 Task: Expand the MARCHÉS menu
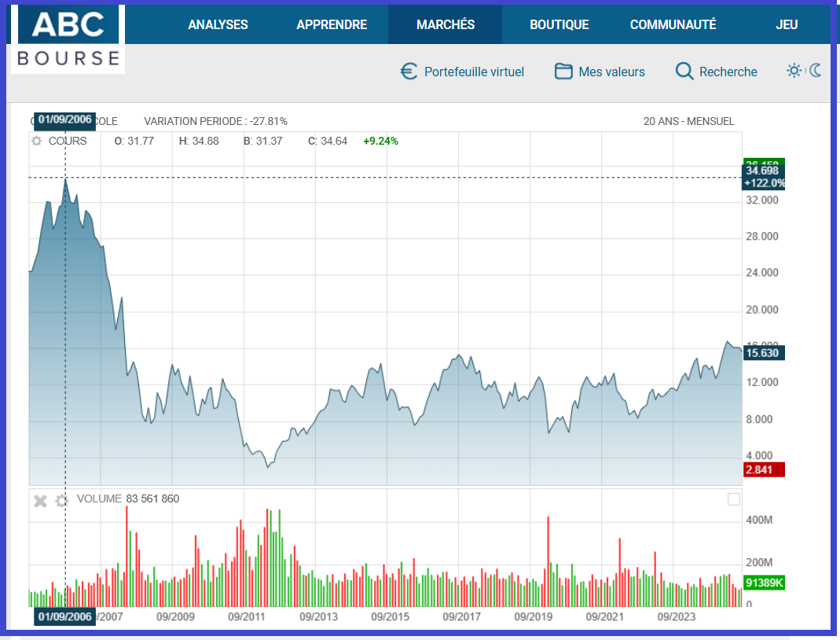point(446,24)
